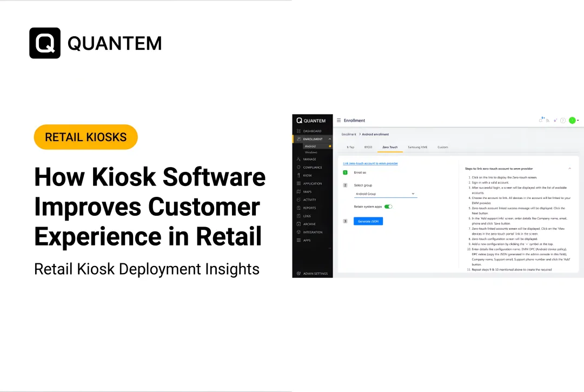Switch to the 6 Tap tab
This screenshot has height=392, width=584.
350,147
